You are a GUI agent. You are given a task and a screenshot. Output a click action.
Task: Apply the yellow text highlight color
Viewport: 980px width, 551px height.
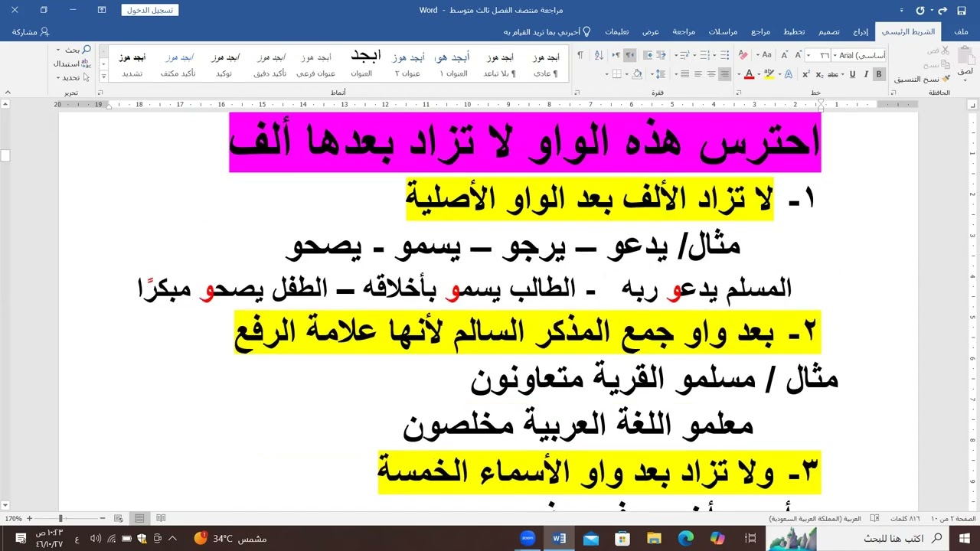click(x=769, y=74)
